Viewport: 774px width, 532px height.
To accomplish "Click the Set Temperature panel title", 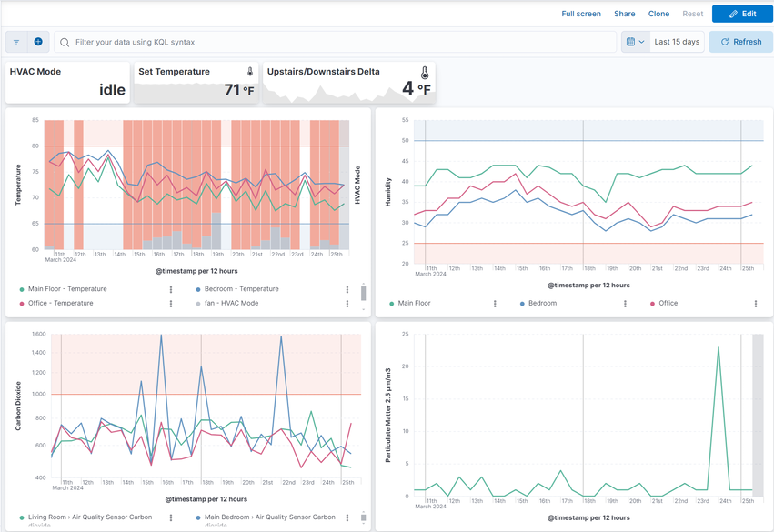I will [x=174, y=72].
